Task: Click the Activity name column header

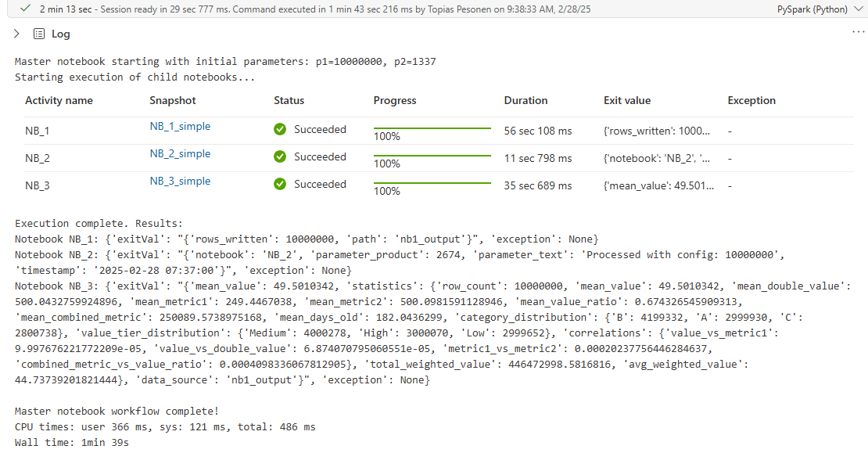Action: pos(59,101)
